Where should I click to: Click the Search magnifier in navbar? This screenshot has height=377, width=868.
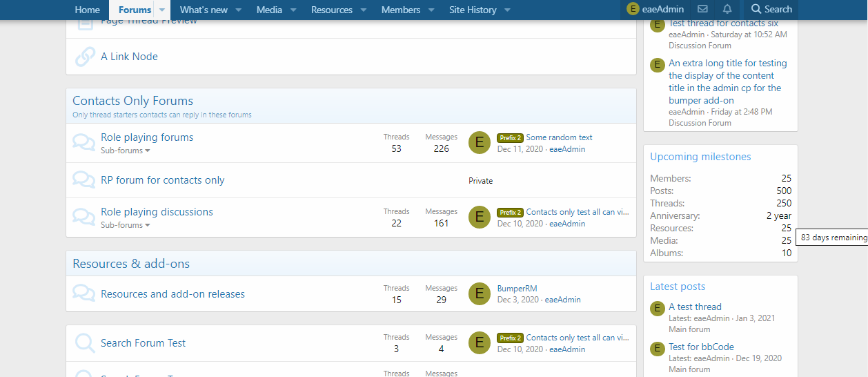771,10
